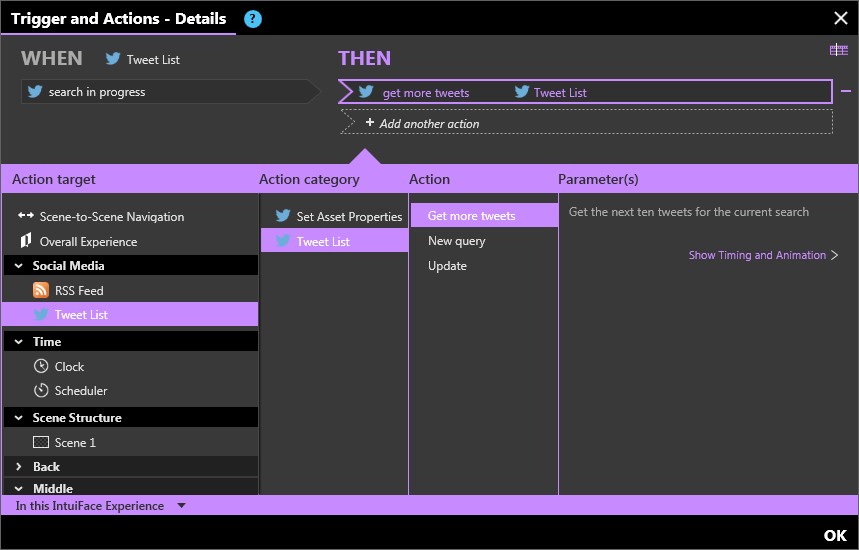Click the Scene-to-Scene Navigation arrows icon
This screenshot has height=550, width=859.
(x=26, y=215)
